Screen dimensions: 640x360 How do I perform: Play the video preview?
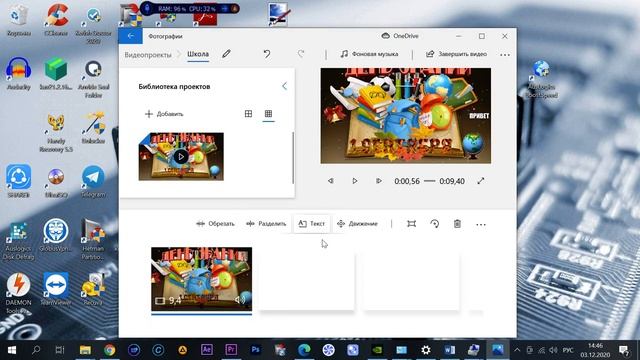355,181
